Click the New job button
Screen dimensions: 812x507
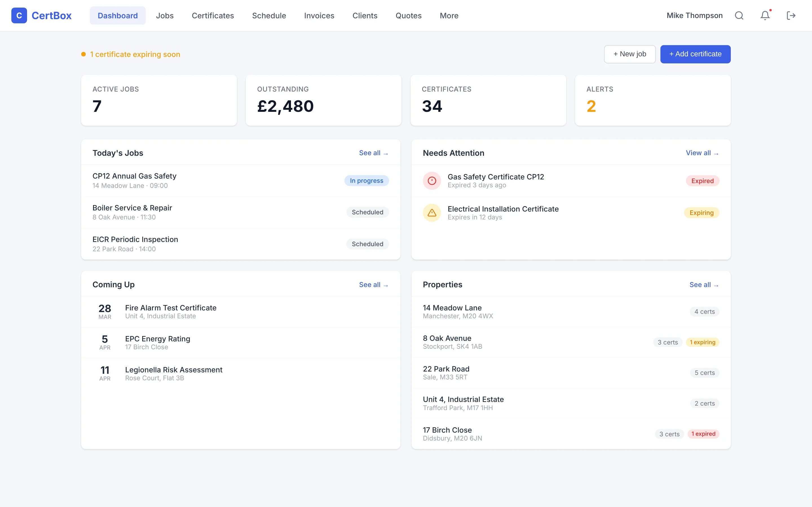[x=630, y=54]
